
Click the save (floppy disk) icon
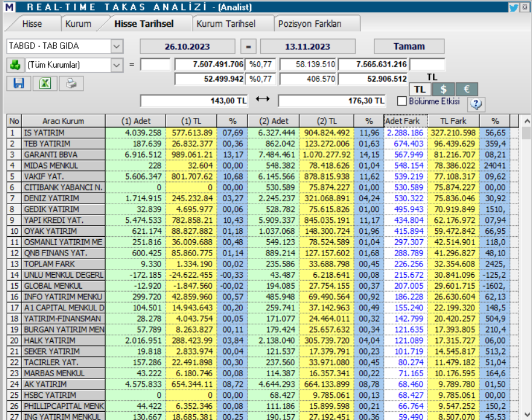tap(19, 83)
